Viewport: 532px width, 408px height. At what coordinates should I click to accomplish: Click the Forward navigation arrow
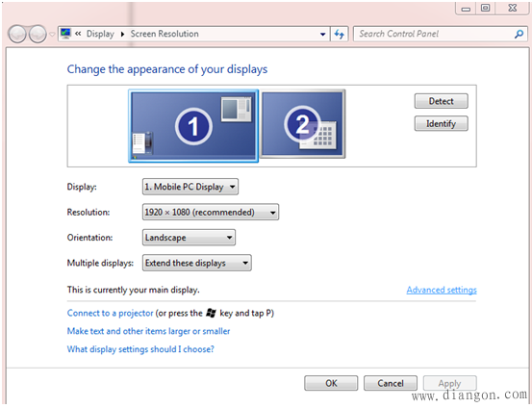38,34
